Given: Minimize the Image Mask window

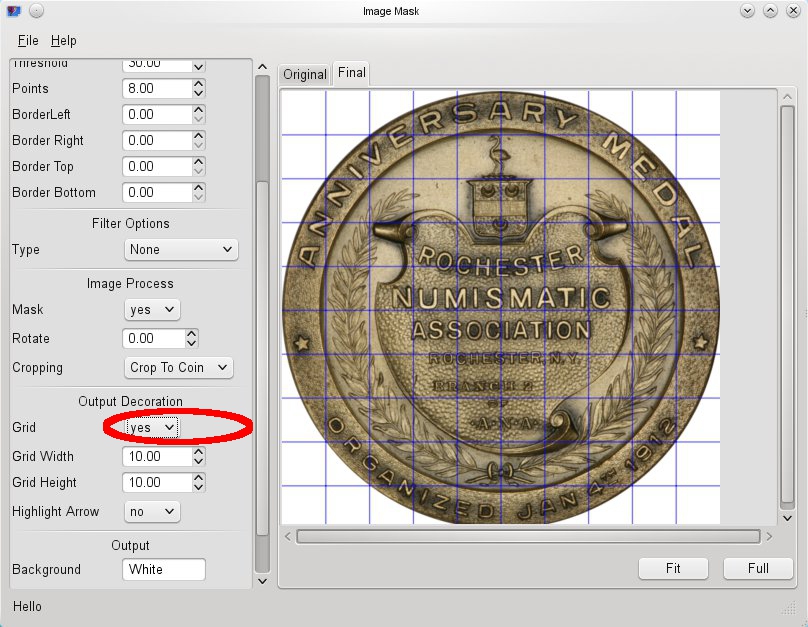Looking at the screenshot, I should [747, 10].
